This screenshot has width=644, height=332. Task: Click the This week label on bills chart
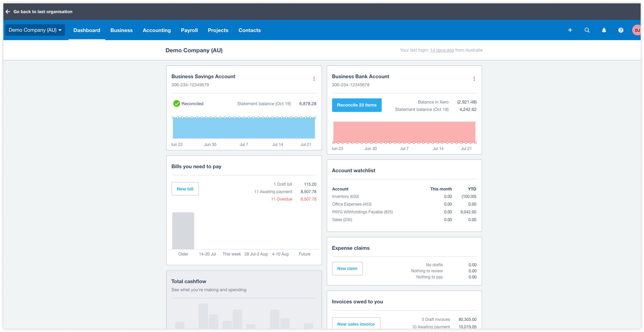(x=232, y=254)
